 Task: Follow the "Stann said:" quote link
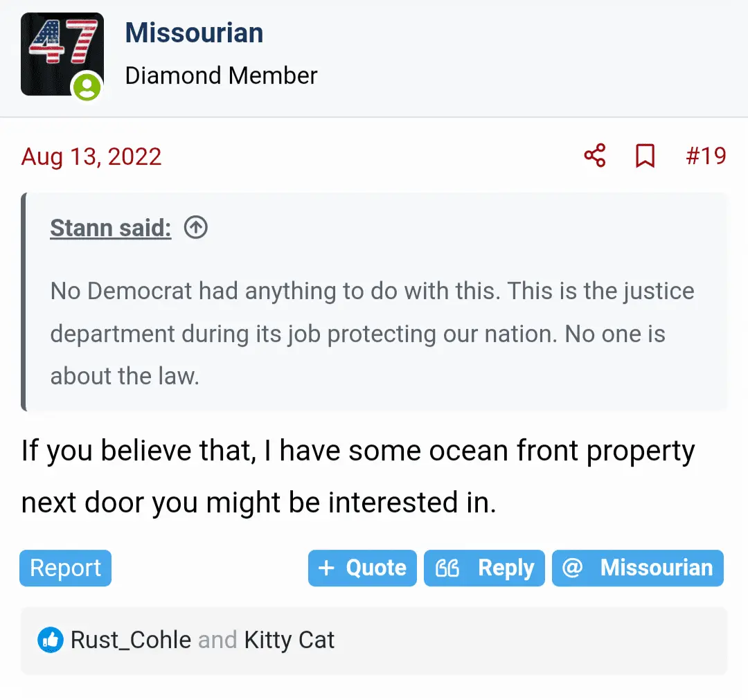click(x=110, y=227)
